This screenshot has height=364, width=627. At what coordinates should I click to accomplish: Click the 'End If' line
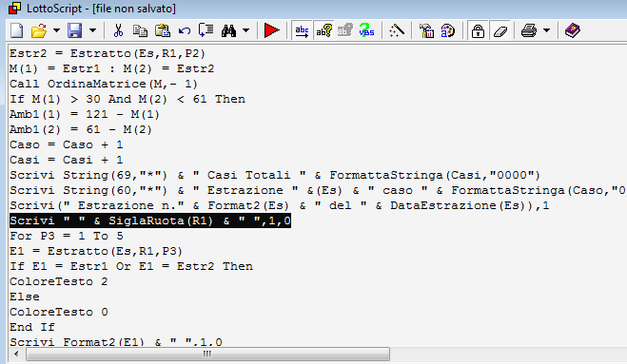click(32, 327)
